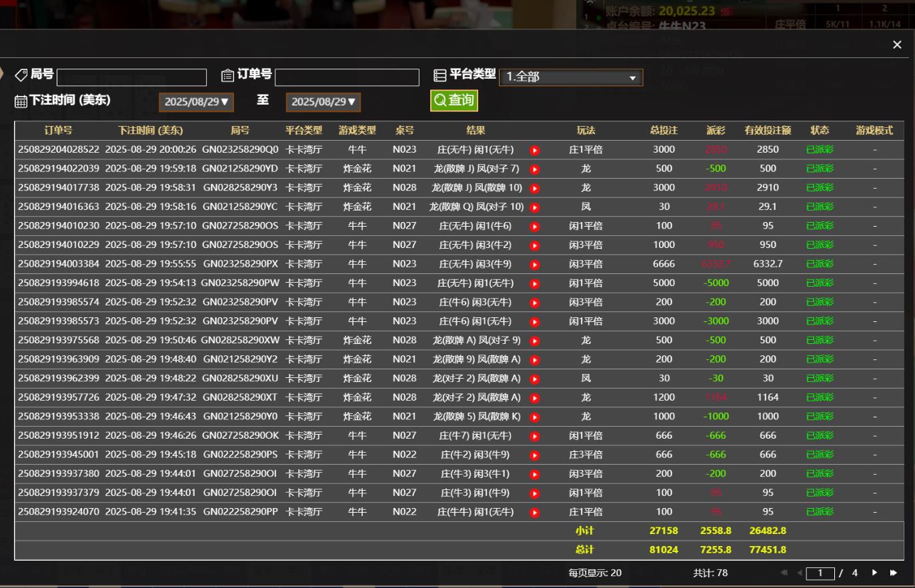Play replay of order 250829193975568
915x588 pixels.
point(534,341)
